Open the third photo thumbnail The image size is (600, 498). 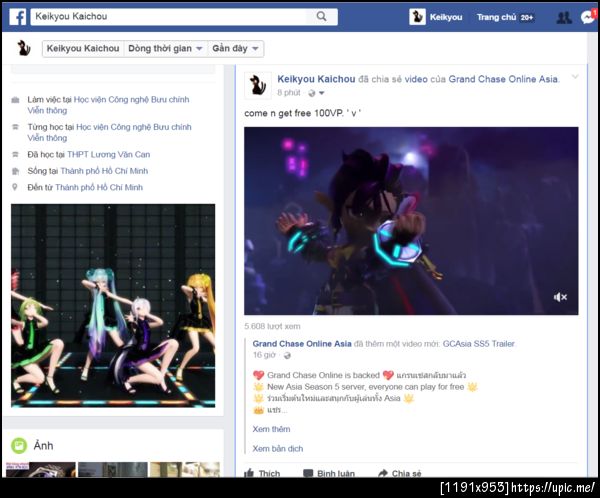(x=184, y=470)
